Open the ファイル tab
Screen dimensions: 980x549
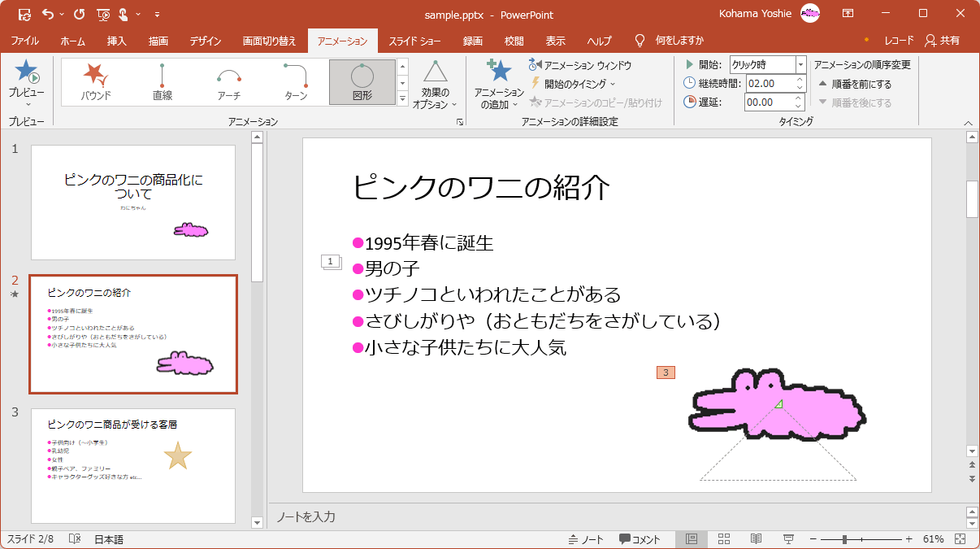[24, 41]
